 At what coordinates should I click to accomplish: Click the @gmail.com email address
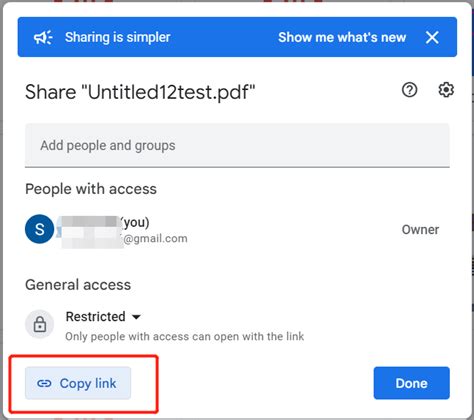(x=155, y=239)
